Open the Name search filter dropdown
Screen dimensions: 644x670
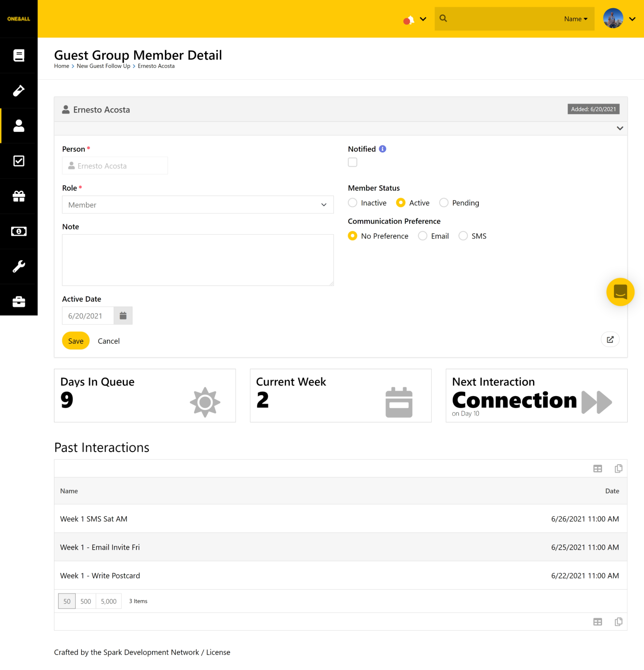[576, 19]
